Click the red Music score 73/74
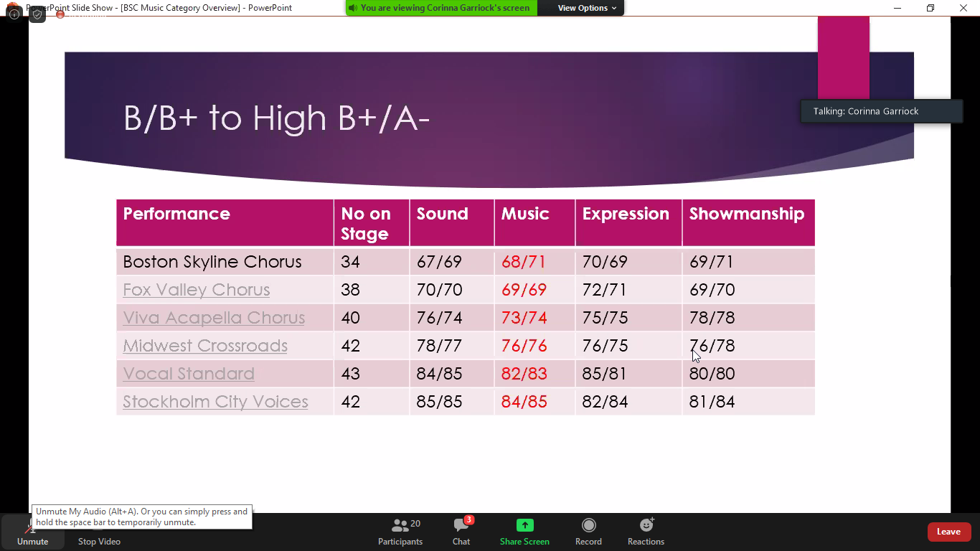Viewport: 980px width, 551px height. coord(524,318)
